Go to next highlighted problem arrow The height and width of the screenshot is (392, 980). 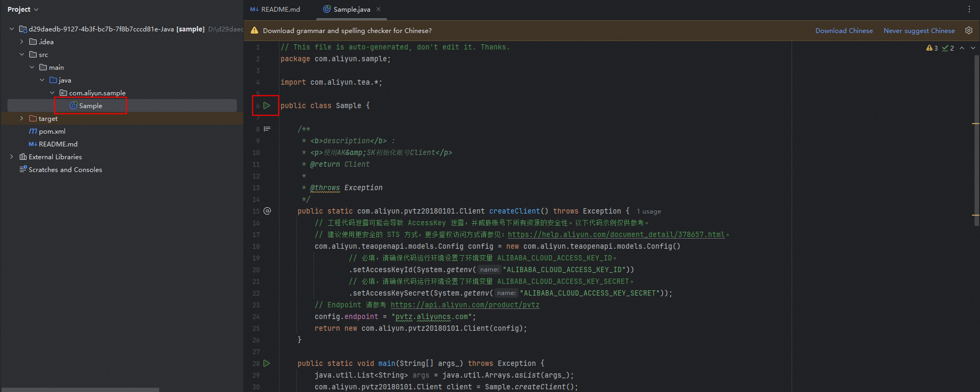(973, 48)
